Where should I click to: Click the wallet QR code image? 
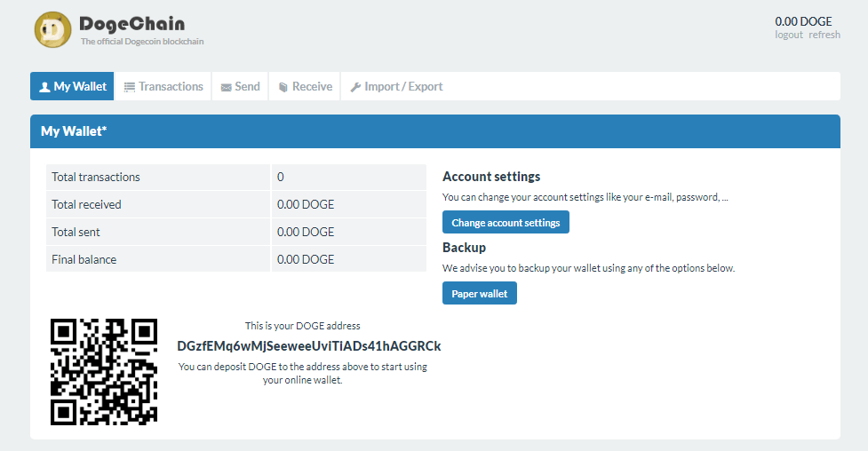104,371
